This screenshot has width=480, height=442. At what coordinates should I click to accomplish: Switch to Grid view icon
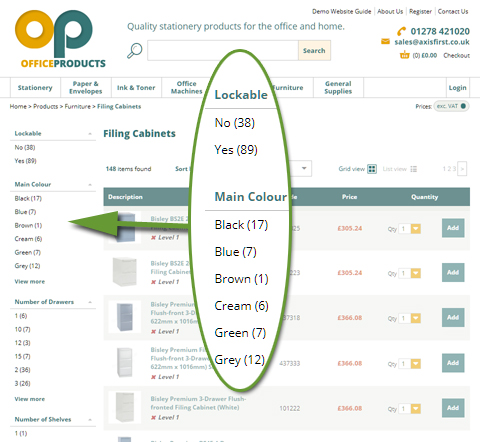pyautogui.click(x=372, y=169)
